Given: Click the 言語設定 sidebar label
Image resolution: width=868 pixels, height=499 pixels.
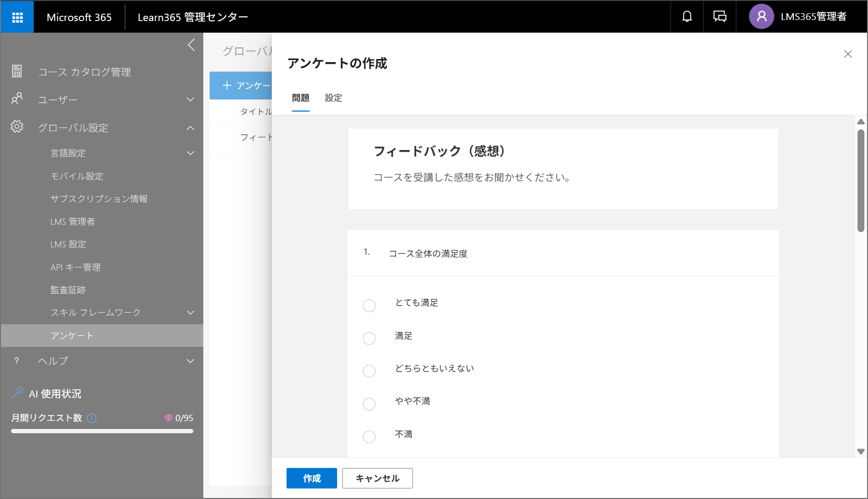Looking at the screenshot, I should point(68,153).
